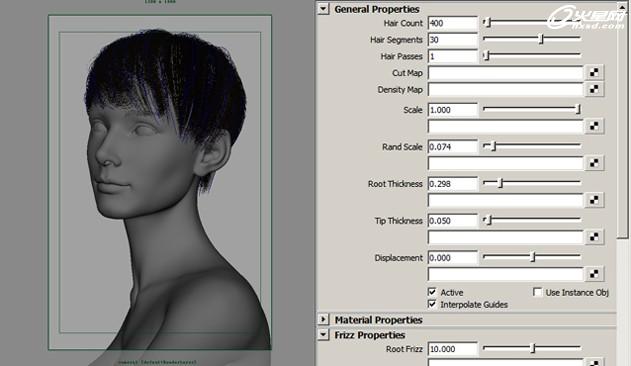This screenshot has height=366, width=631.
Task: Open map button below Root Thickness
Action: point(594,200)
